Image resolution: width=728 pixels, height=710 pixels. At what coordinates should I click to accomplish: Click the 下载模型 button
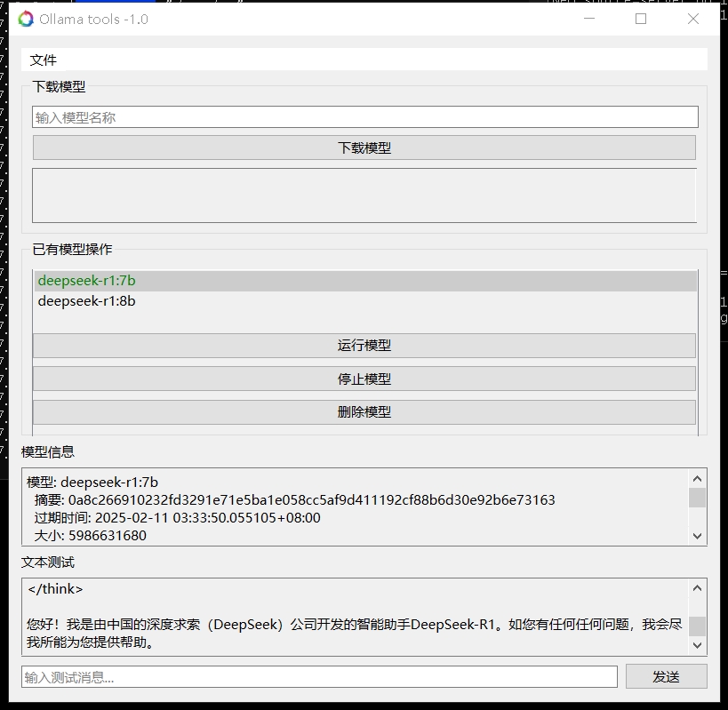364,148
